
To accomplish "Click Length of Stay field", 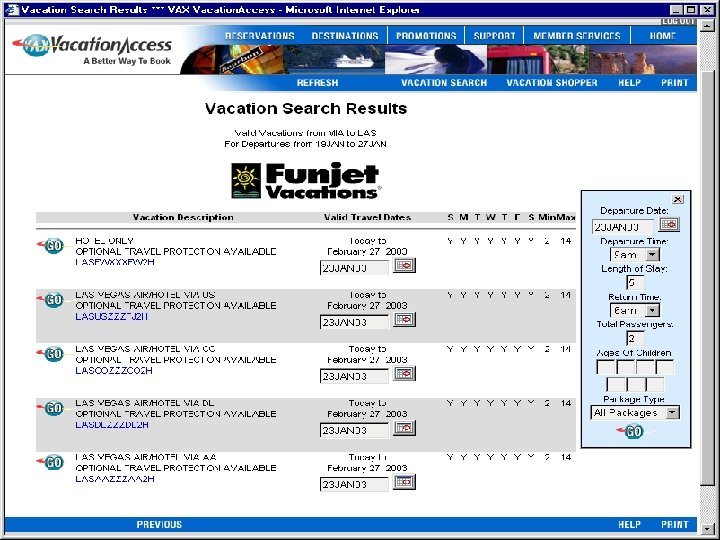I will click(x=635, y=282).
